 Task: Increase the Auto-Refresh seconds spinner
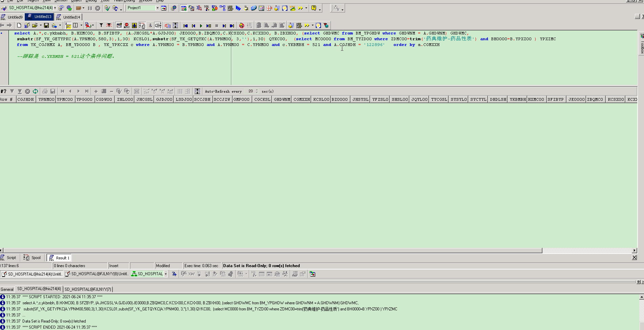pos(257,90)
